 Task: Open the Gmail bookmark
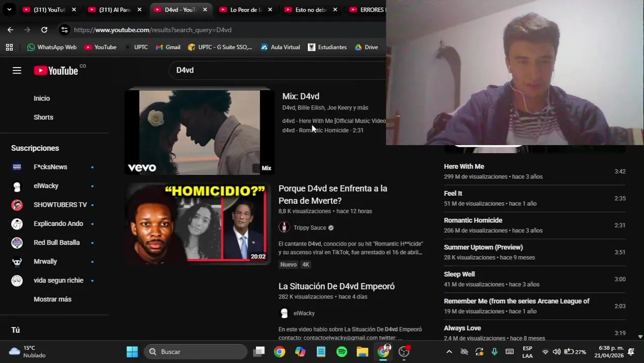coord(168,47)
